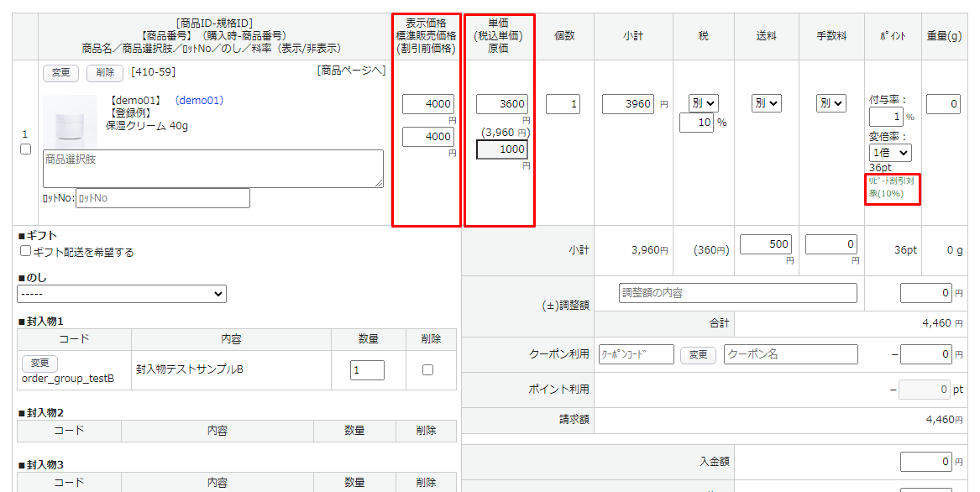Click the 商品選択肢 text area
The image size is (980, 492).
[213, 168]
